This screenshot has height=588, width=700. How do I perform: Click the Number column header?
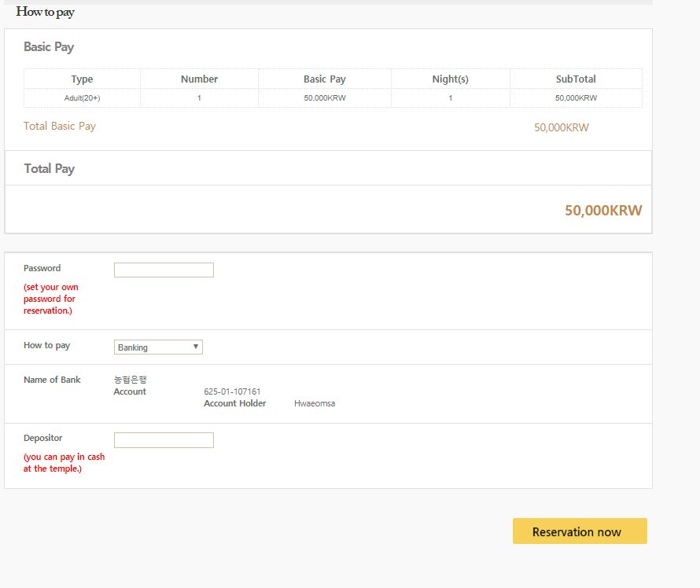pos(199,79)
